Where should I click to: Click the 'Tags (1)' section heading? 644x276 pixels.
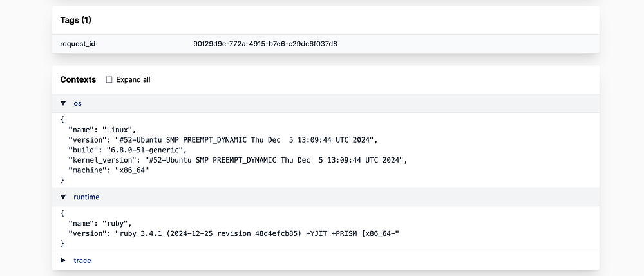click(x=75, y=21)
